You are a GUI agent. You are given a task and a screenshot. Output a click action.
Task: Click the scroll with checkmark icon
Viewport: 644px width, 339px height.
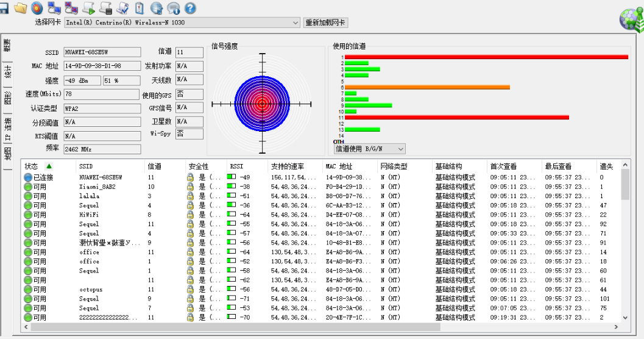pyautogui.click(x=123, y=8)
